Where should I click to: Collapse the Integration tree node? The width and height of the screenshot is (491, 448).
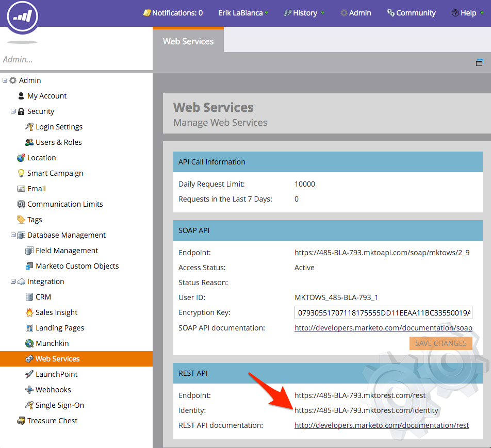[x=13, y=281]
